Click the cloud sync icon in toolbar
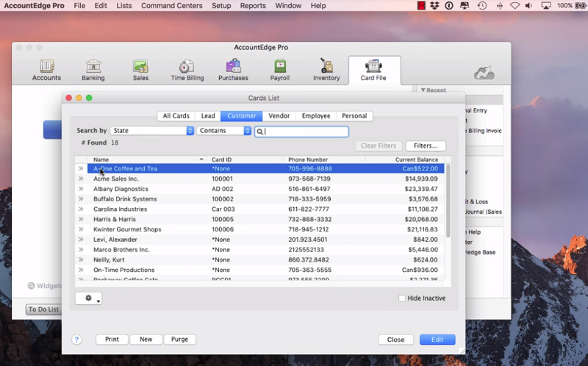The image size is (588, 366). pyautogui.click(x=484, y=72)
